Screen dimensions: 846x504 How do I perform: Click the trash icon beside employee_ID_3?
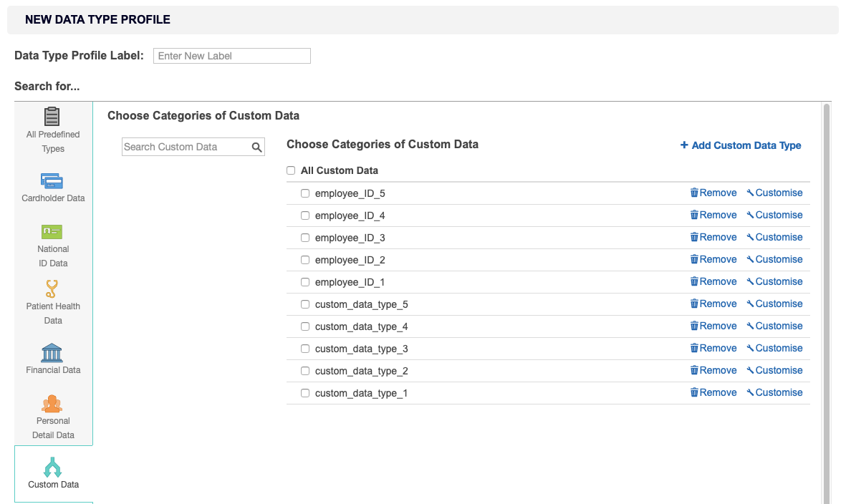click(694, 237)
